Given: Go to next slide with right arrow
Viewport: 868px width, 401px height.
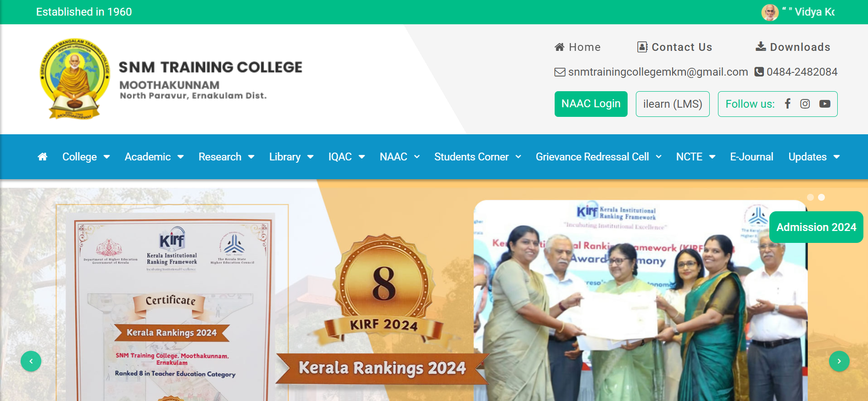Looking at the screenshot, I should [x=839, y=361].
